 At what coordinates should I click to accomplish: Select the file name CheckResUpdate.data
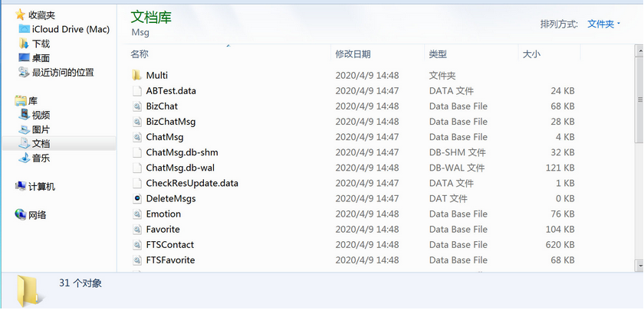point(192,183)
